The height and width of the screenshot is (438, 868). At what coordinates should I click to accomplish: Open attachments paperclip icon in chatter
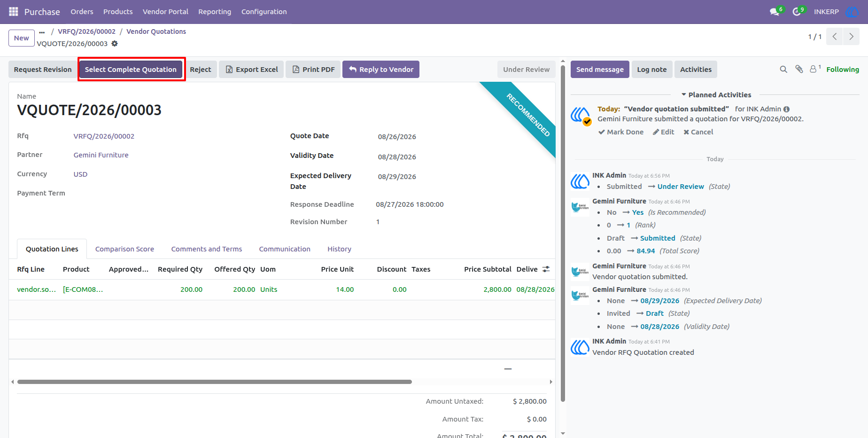[799, 70]
